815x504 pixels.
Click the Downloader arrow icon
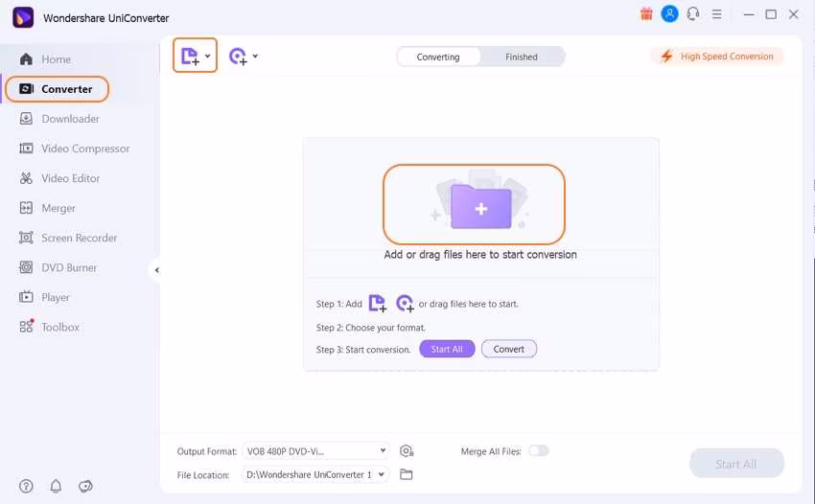[x=26, y=119]
